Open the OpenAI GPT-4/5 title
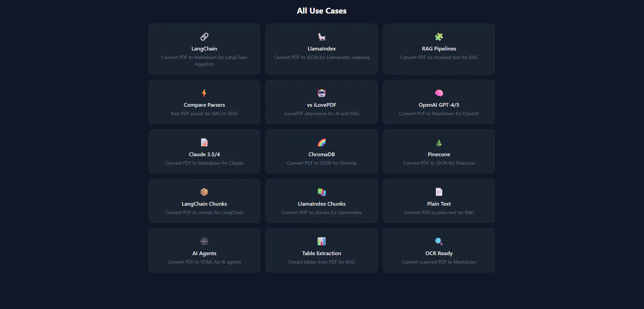 pos(439,105)
